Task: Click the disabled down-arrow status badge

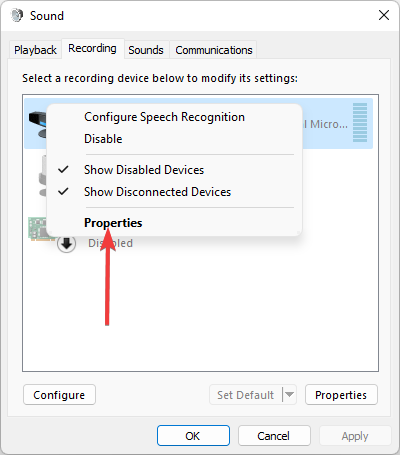Action: [66, 244]
